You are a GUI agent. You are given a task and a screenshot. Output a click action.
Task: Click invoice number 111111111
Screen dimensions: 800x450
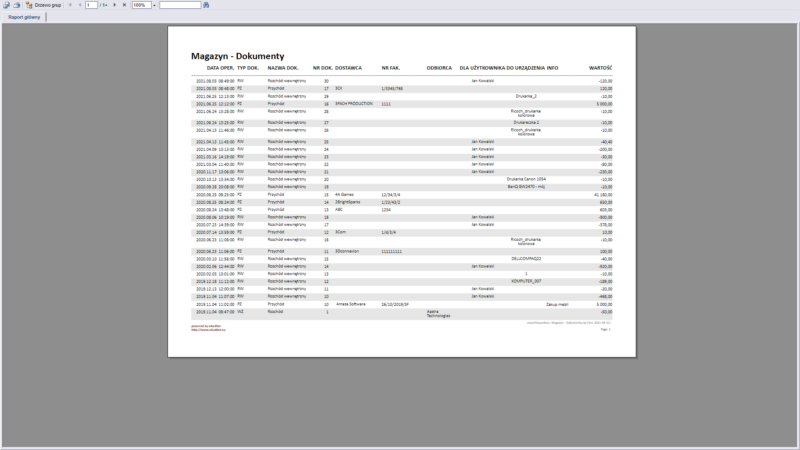coord(391,251)
